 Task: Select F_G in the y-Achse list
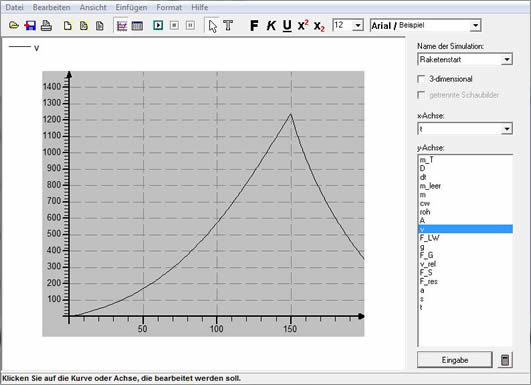466,255
